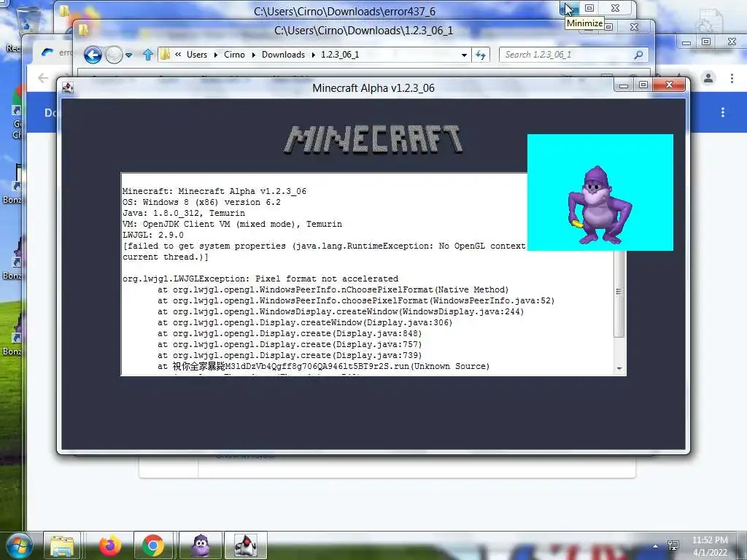Image resolution: width=747 pixels, height=560 pixels.
Task: Switch to BonziBuddy taskbar item
Action: click(x=201, y=545)
